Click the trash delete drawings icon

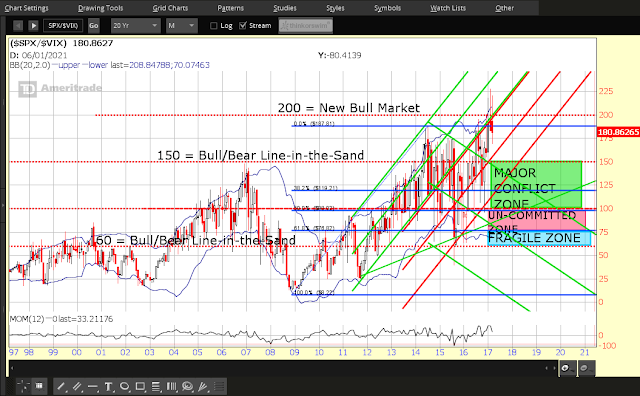click(x=39, y=386)
